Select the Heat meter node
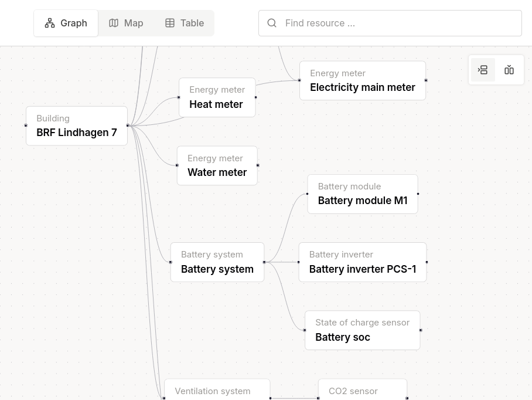Image resolution: width=532 pixels, height=400 pixels. point(217,97)
